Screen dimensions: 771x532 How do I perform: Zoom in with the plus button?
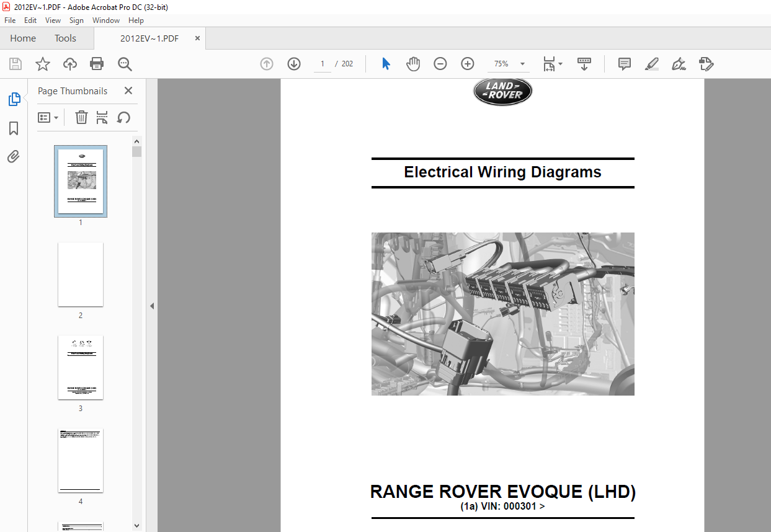[468, 64]
